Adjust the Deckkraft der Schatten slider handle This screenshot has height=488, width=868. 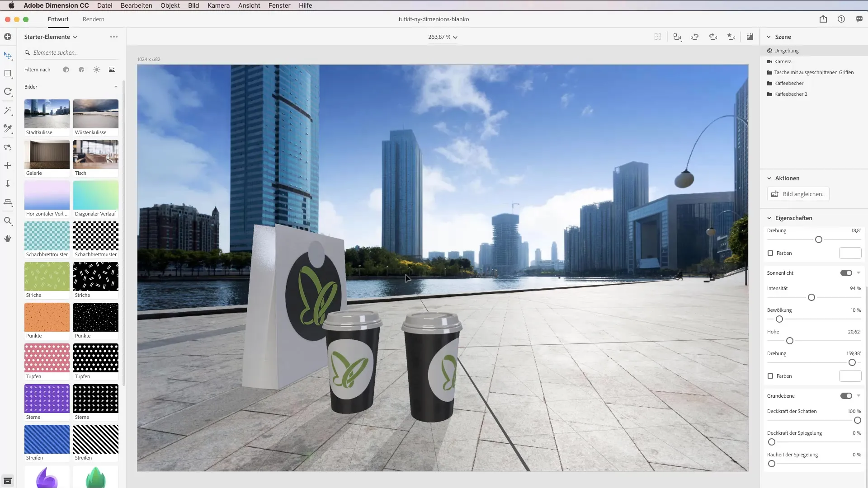click(858, 420)
